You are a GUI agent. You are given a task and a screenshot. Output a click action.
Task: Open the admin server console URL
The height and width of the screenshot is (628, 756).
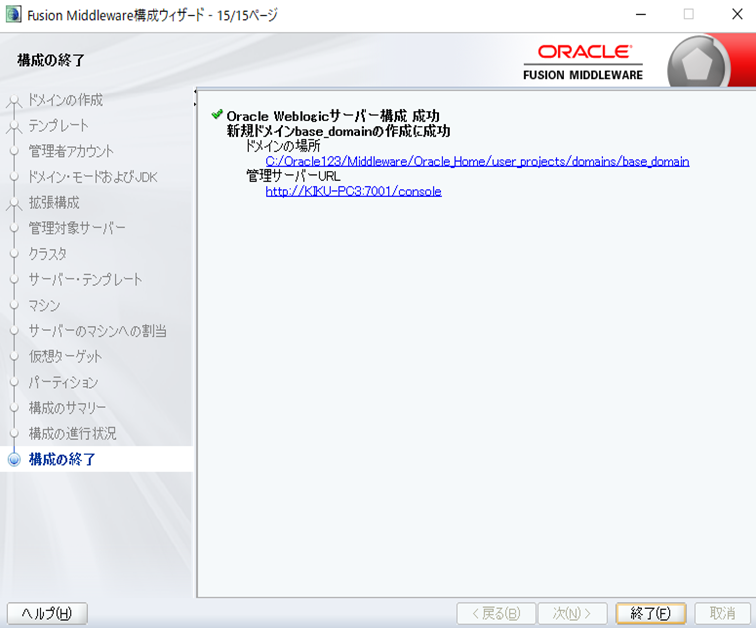(x=353, y=191)
